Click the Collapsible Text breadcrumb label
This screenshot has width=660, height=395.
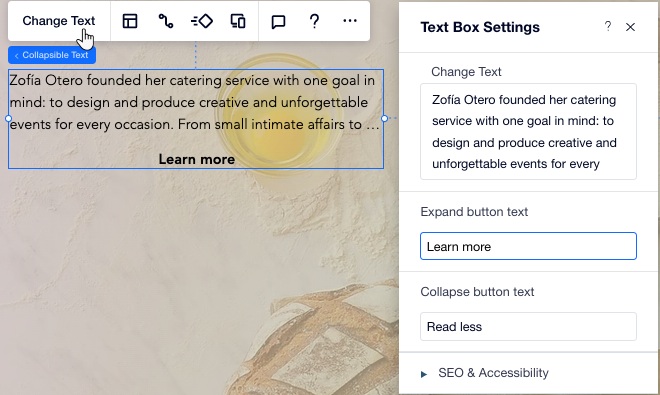tap(52, 55)
